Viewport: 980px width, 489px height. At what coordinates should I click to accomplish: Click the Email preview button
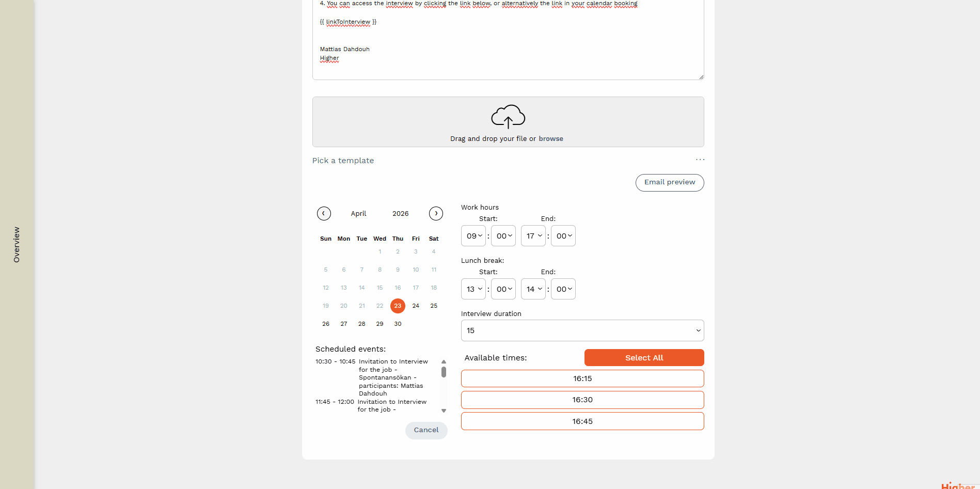pyautogui.click(x=670, y=182)
